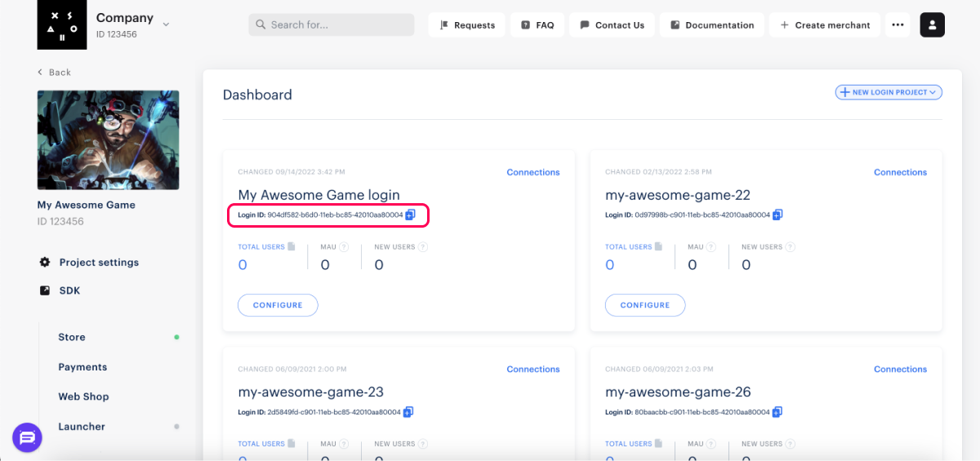
Task: Copy Login ID of my-awesome-game-26
Action: click(777, 412)
